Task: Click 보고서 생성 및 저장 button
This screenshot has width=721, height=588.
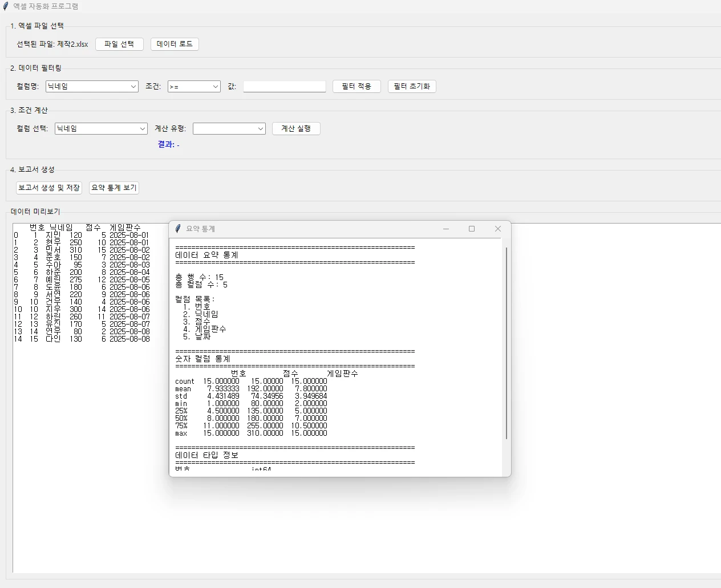Action: pyautogui.click(x=49, y=188)
